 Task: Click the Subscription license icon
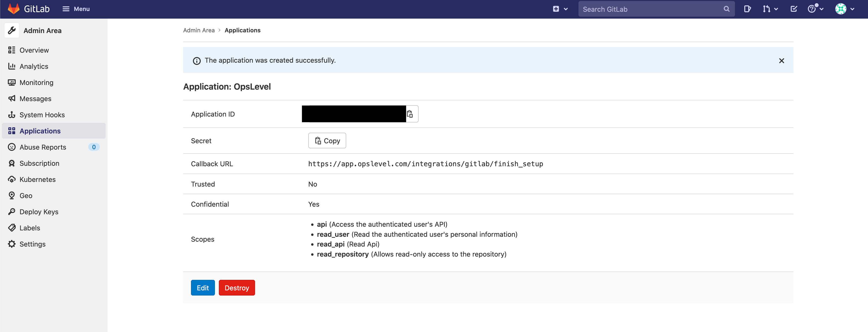click(12, 163)
